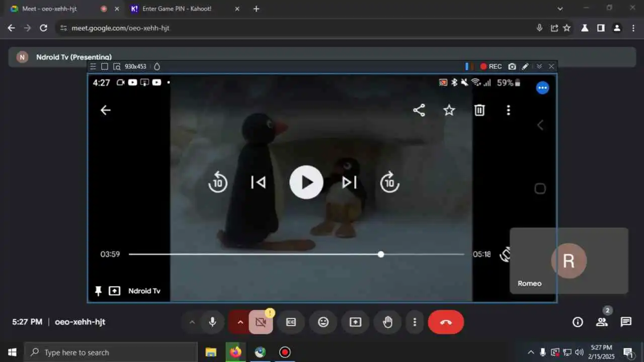Image resolution: width=644 pixels, height=362 pixels.
Task: Tap the Android back chevron
Action: (x=540, y=125)
